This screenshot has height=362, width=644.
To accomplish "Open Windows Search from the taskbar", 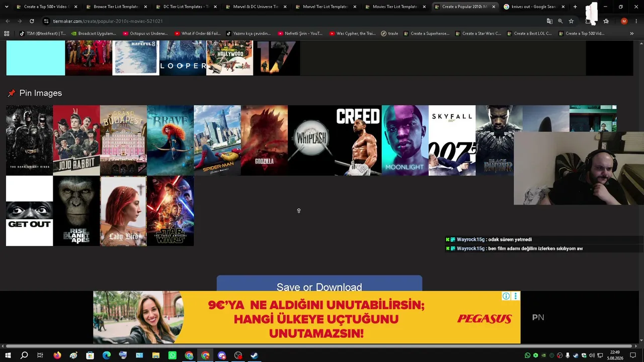I will coord(24,355).
